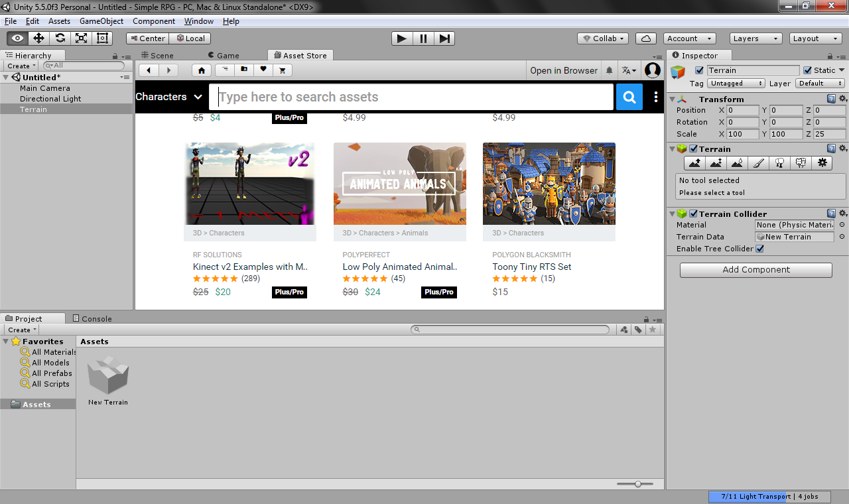This screenshot has width=849, height=504.
Task: Open Asset Store wish list heart
Action: point(263,70)
